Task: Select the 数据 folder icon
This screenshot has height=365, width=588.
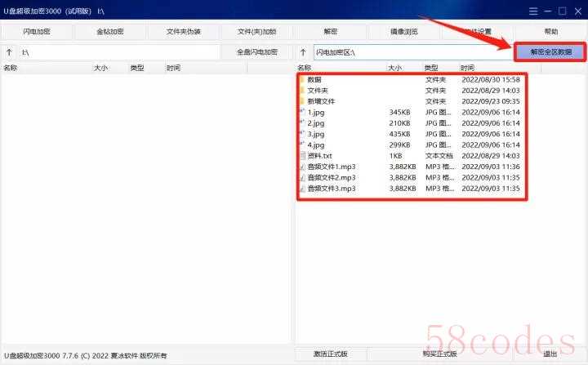Action: tap(302, 79)
